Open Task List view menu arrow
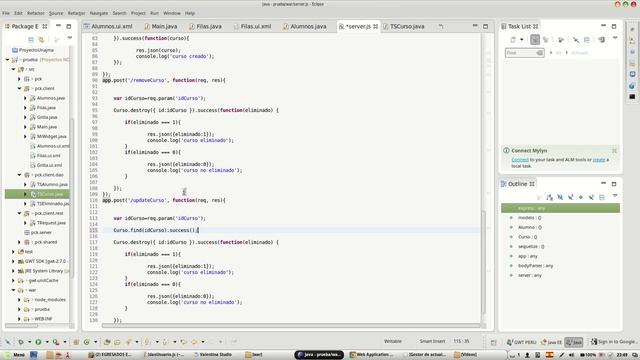The height and width of the screenshot is (360, 640). (615, 38)
